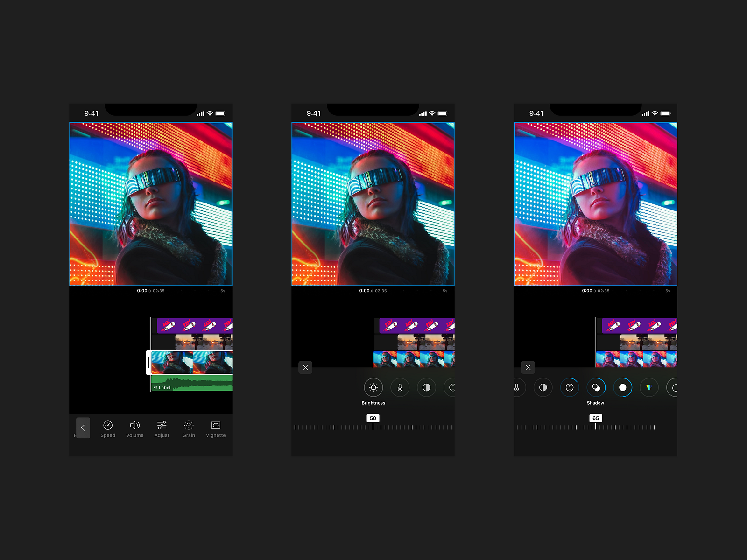This screenshot has height=560, width=747.
Task: Select the Shadow adjustment icon
Action: [596, 387]
